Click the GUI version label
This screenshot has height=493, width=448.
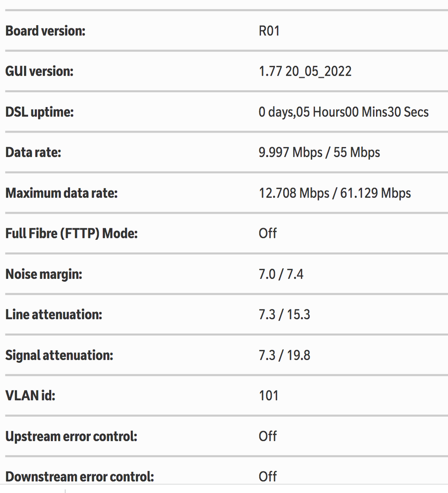(x=39, y=71)
